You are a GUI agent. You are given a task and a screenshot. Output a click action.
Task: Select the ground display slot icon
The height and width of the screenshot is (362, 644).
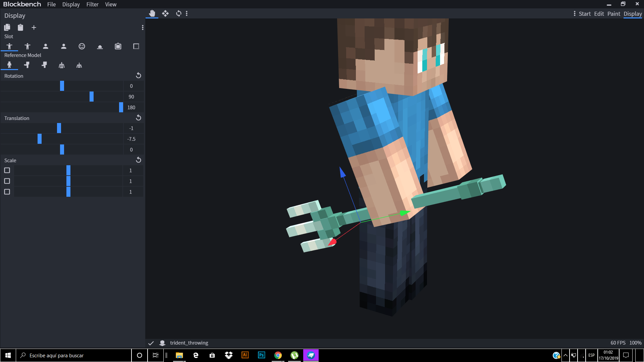[100, 46]
